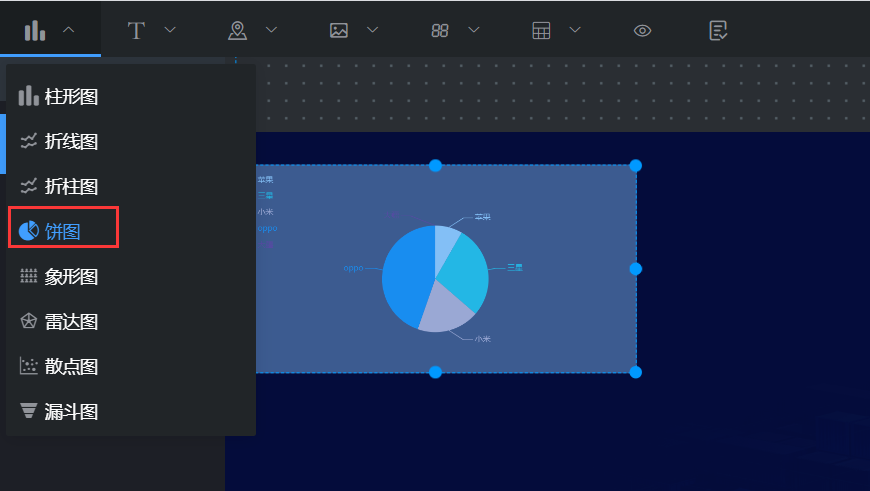Click the bottom-center resize handle of chart
This screenshot has height=491, width=870.
pos(436,372)
